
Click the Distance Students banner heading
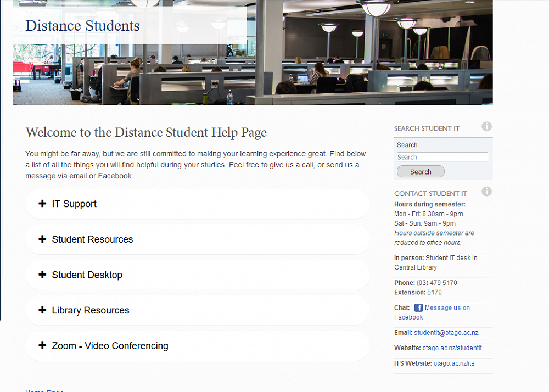(x=82, y=26)
